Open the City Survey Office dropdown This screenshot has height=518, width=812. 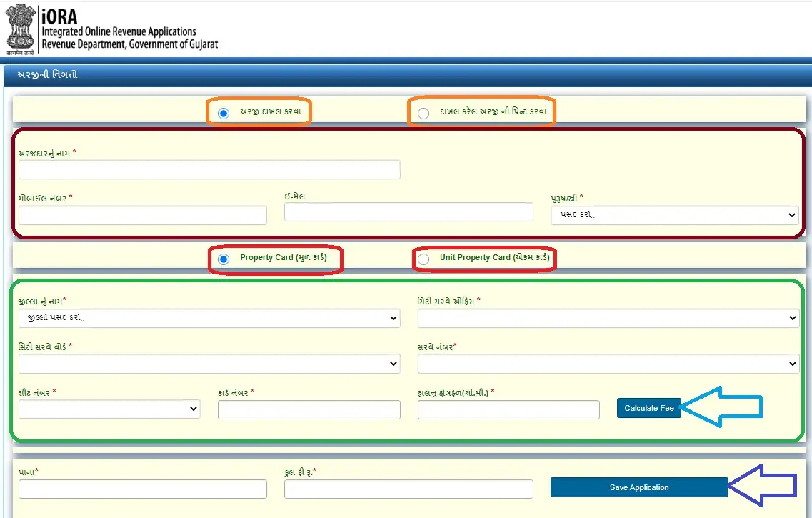[x=608, y=318]
